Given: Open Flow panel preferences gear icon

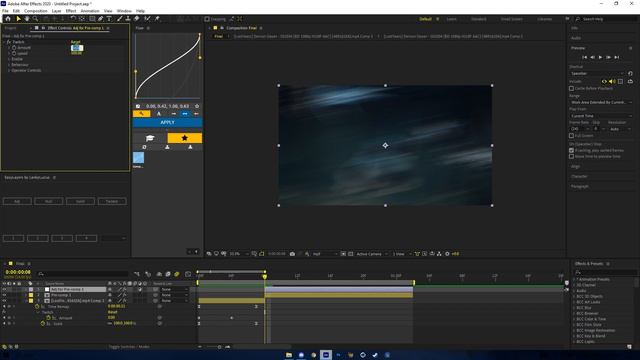Looking at the screenshot, I should coord(197,106).
